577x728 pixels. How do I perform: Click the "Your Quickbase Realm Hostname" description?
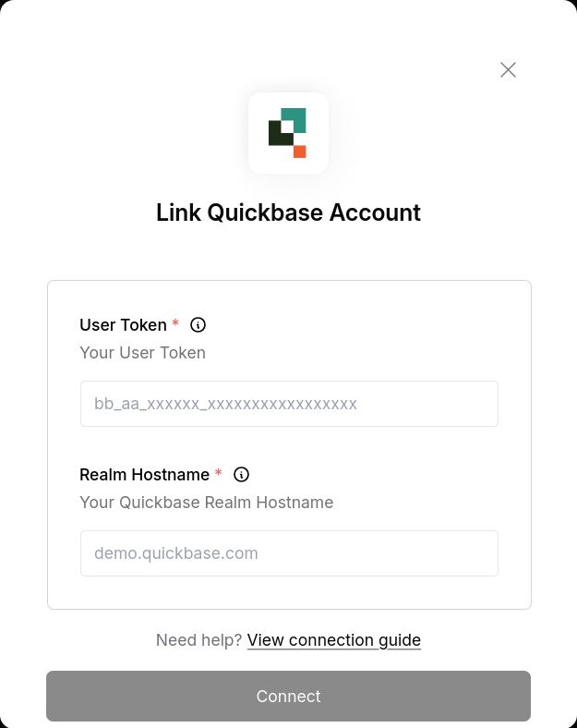(x=207, y=503)
